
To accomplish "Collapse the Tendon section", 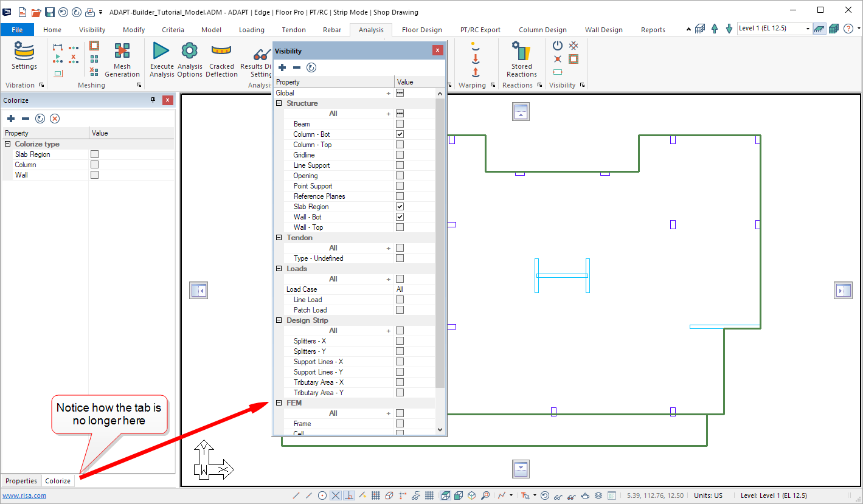I will point(279,238).
